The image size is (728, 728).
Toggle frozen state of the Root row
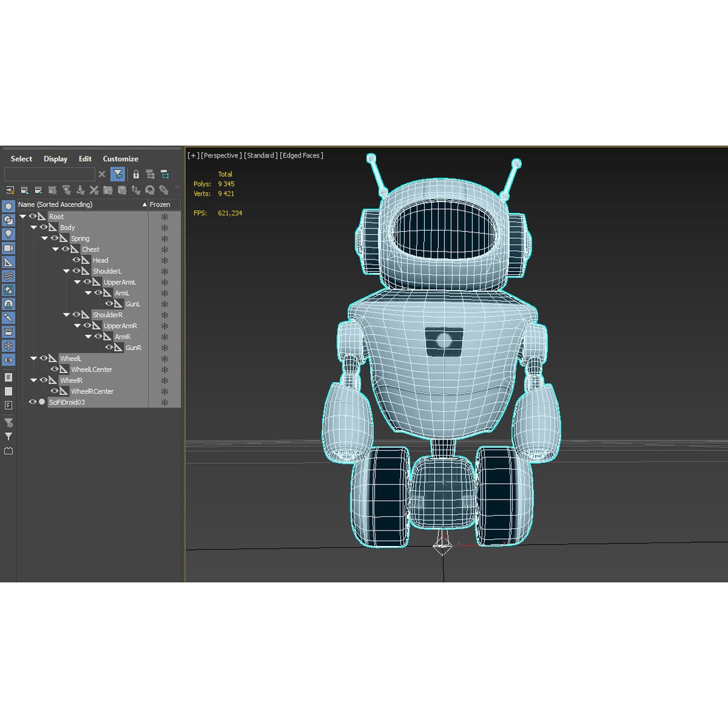point(164,217)
